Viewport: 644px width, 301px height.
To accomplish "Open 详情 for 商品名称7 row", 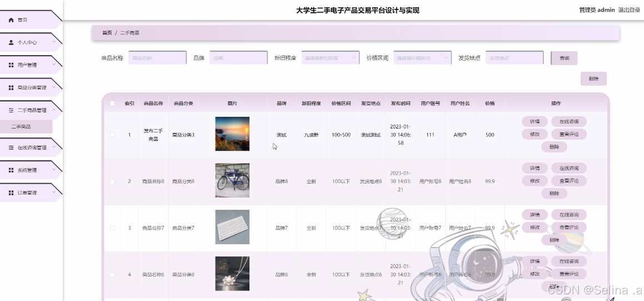I will point(535,215).
